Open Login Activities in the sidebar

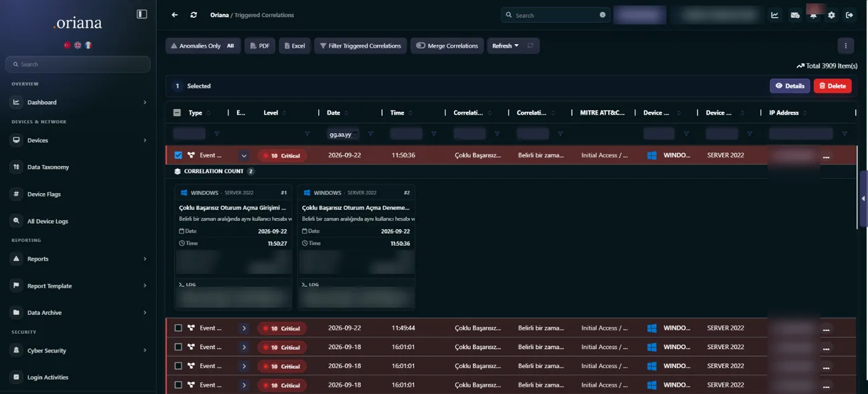pos(78,377)
